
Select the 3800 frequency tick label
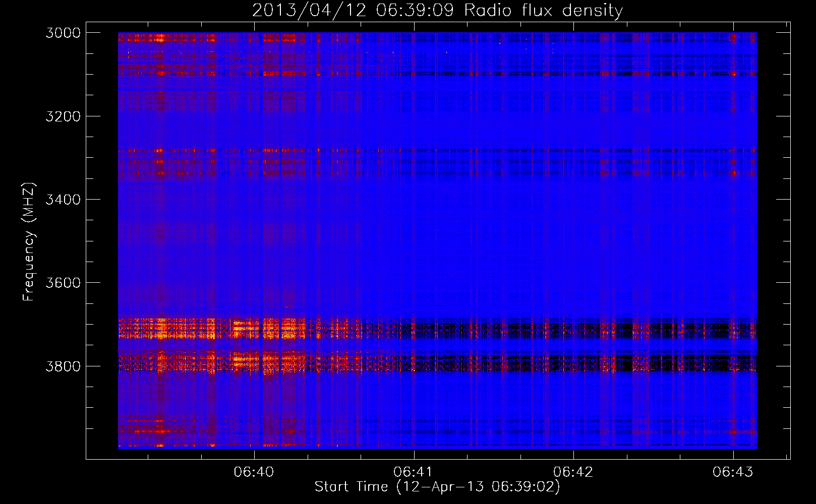pos(63,366)
